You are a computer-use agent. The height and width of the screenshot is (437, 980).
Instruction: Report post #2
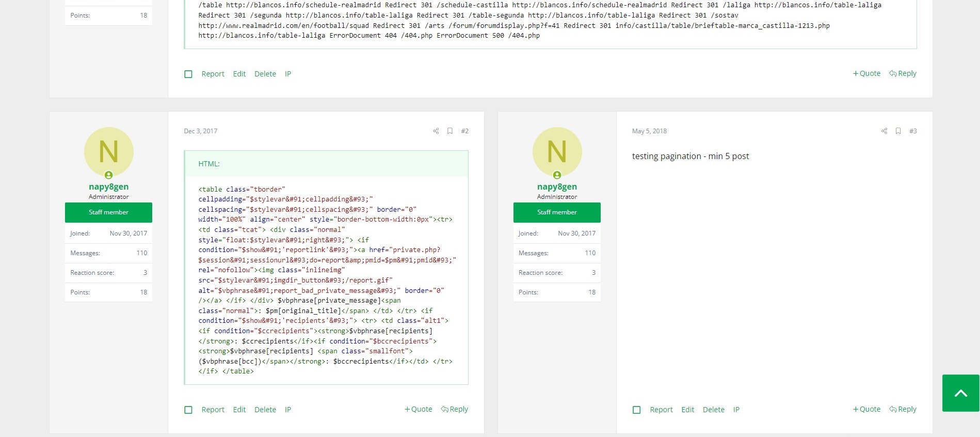coord(213,410)
